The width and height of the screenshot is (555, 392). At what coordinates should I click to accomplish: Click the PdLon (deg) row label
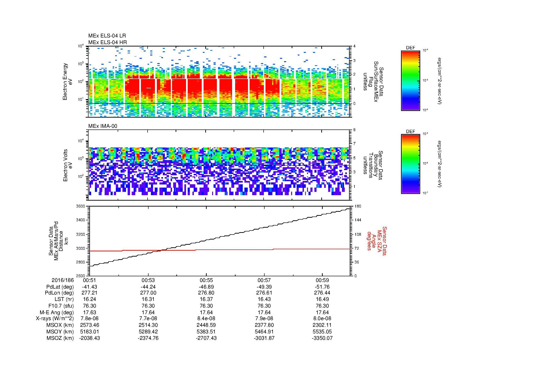pyautogui.click(x=59, y=293)
